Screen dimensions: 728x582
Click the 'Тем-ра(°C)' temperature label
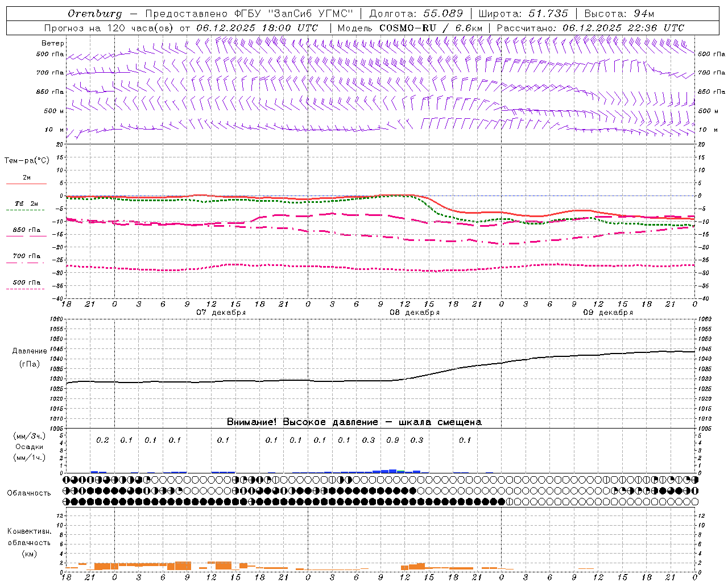click(x=27, y=161)
